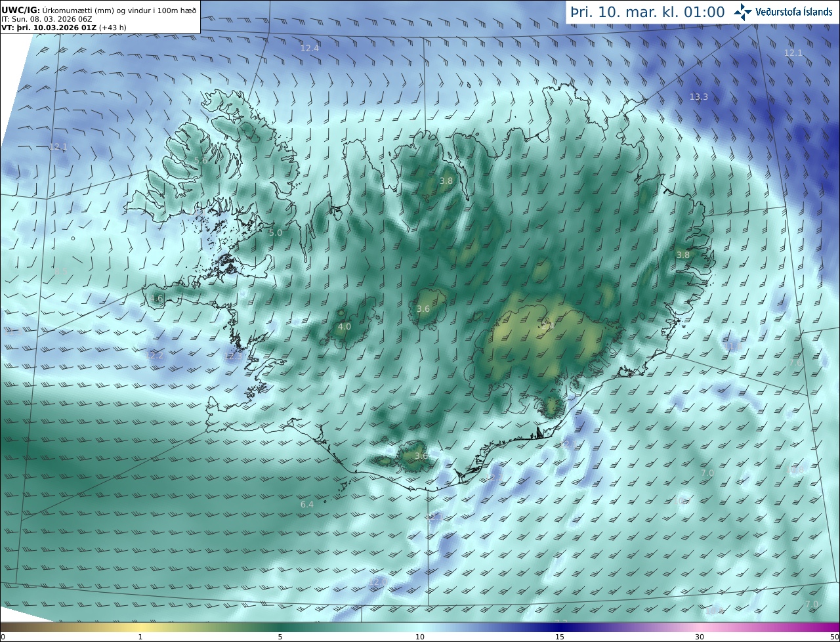Click the 'UWC/IG: Úrkomumætti (mm)' map title

click(x=98, y=11)
